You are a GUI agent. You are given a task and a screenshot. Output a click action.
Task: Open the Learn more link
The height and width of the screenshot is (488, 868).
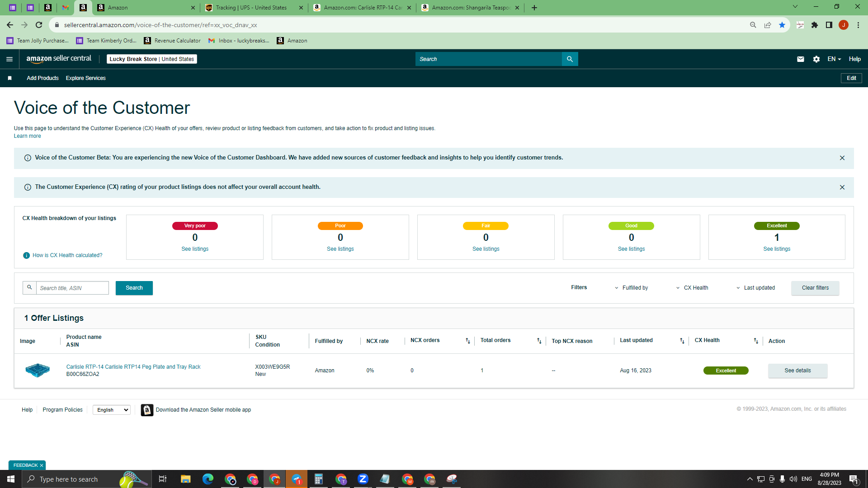[x=27, y=136]
